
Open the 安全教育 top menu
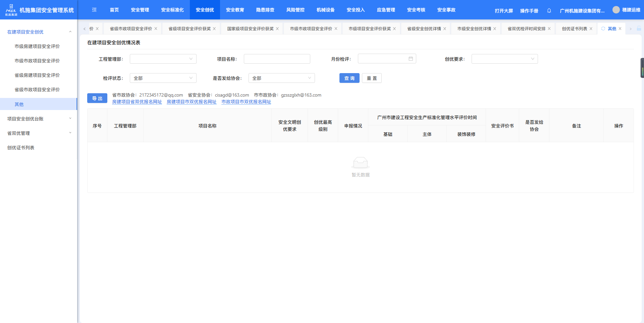click(235, 10)
